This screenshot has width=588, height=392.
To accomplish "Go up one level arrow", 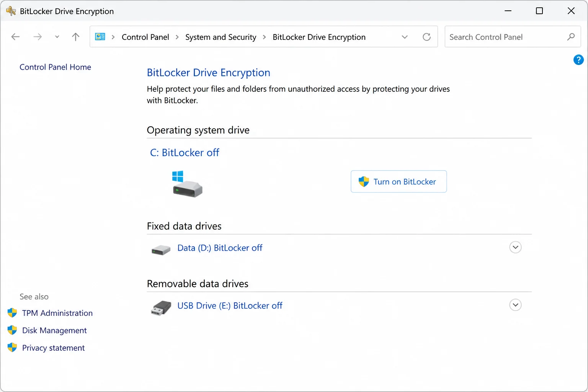I will 76,37.
